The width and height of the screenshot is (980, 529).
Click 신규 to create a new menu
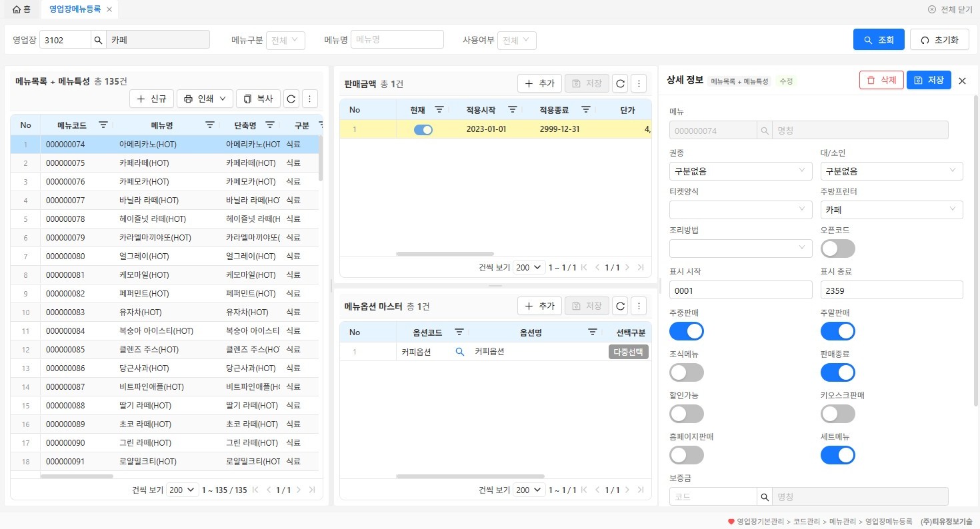click(151, 99)
